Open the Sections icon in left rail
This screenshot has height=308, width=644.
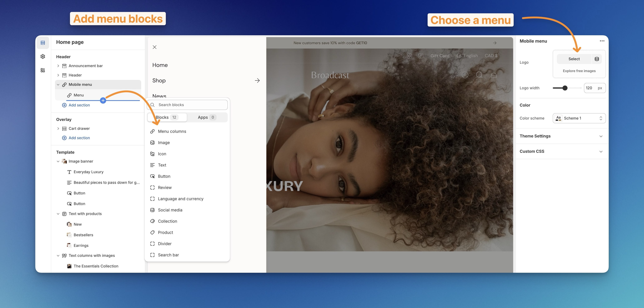pyautogui.click(x=43, y=43)
